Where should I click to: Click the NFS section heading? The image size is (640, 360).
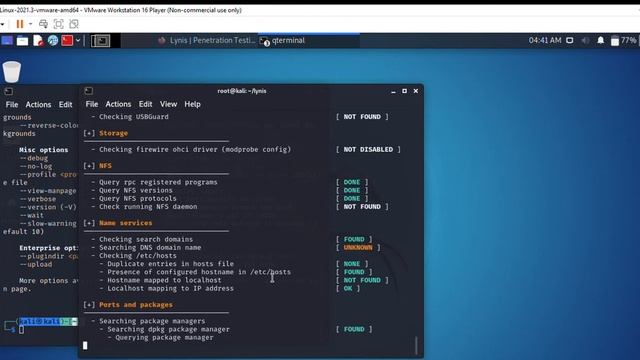[105, 166]
